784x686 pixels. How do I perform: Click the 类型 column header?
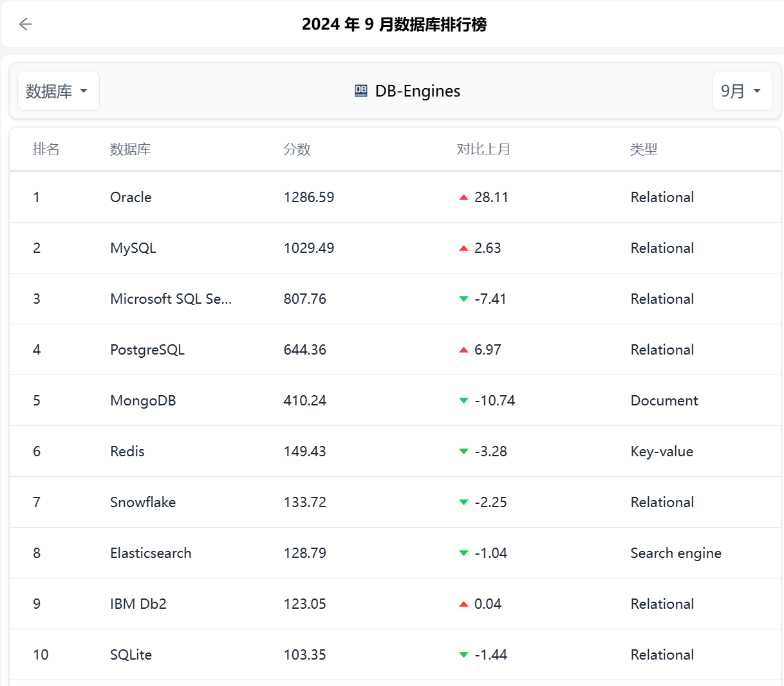pos(644,149)
